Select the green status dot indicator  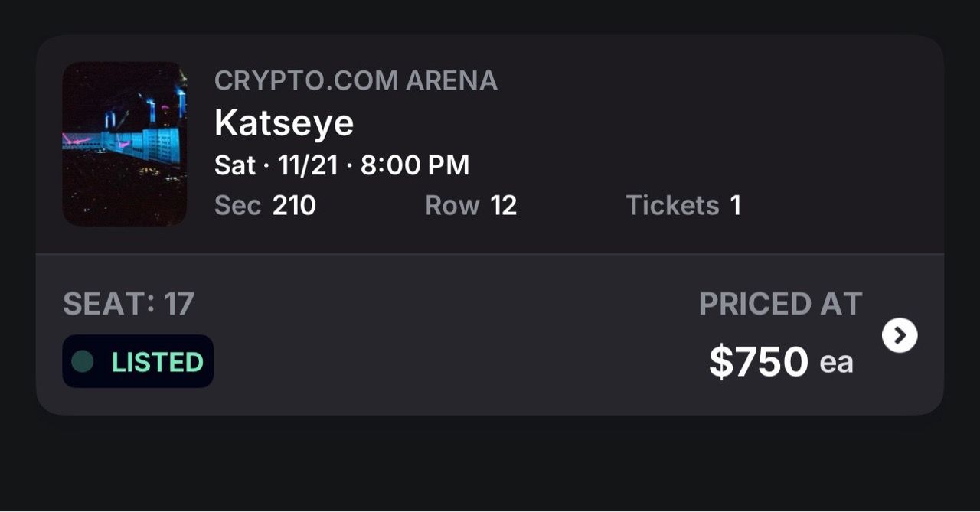point(82,361)
